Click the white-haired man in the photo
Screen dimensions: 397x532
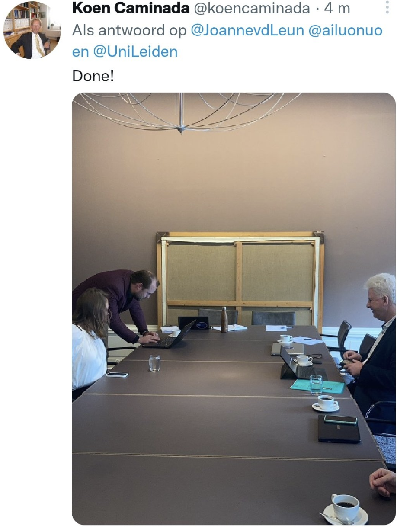tap(371, 342)
